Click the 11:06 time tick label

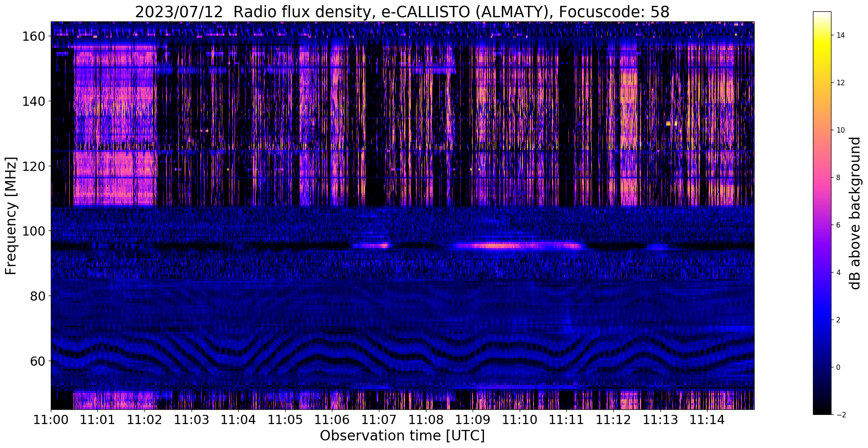click(332, 419)
